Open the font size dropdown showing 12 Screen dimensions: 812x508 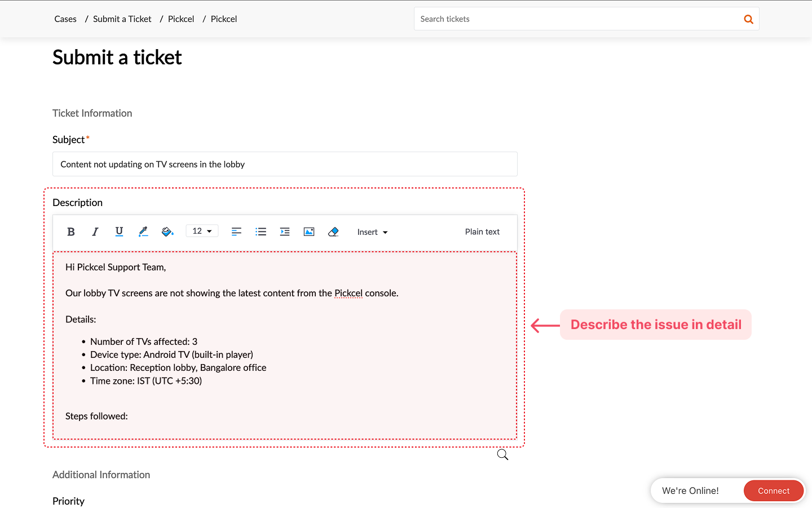[201, 231]
